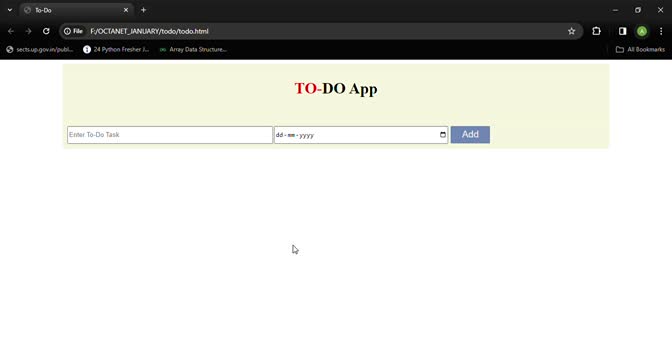The height and width of the screenshot is (360, 672).
Task: Go back using browser back arrow
Action: click(x=11, y=31)
